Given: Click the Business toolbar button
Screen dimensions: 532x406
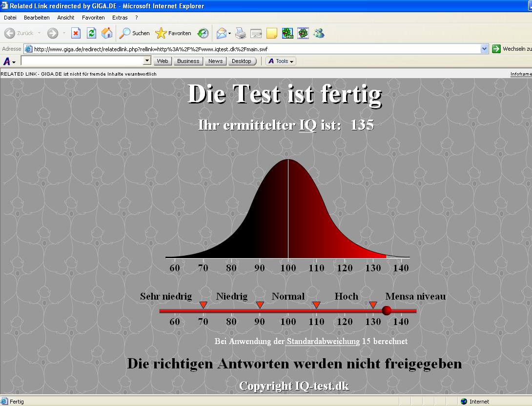Looking at the screenshot, I should point(188,61).
